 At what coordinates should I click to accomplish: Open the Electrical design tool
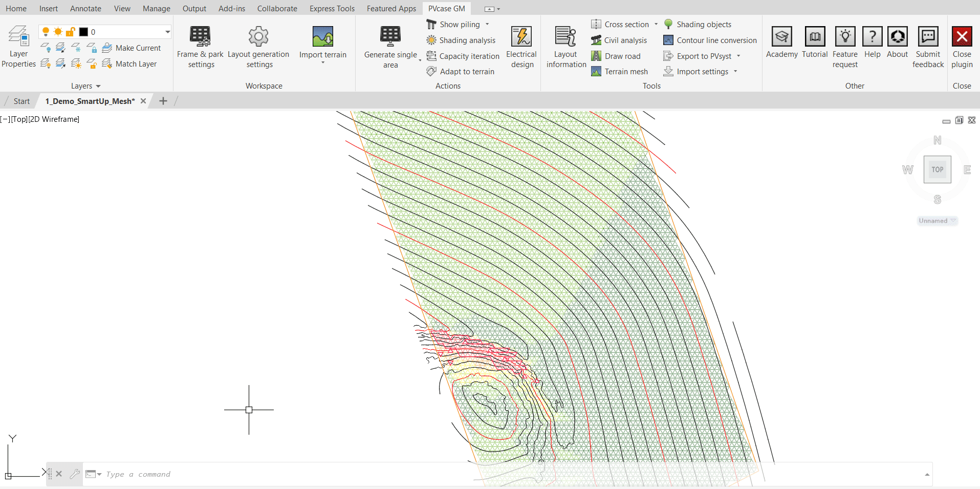521,47
